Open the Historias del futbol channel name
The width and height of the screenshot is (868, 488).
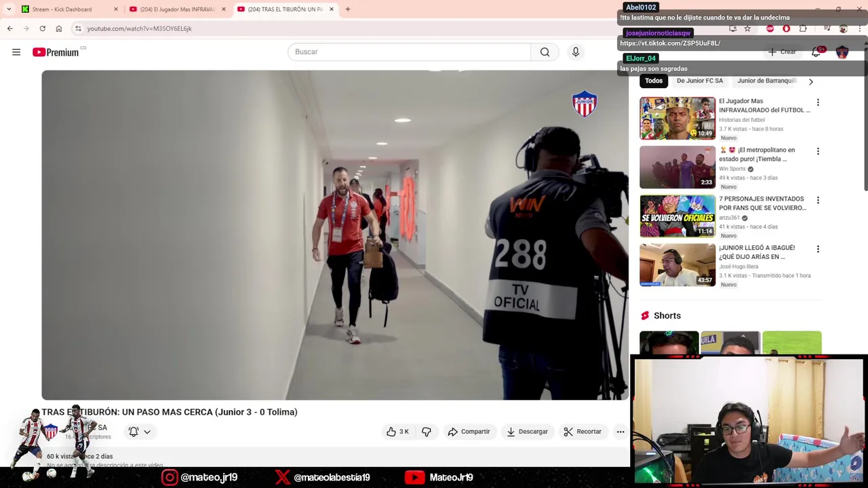742,120
